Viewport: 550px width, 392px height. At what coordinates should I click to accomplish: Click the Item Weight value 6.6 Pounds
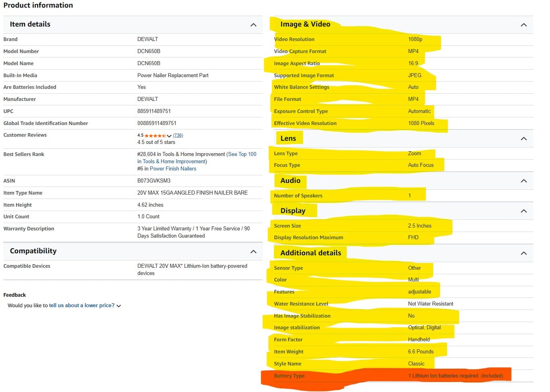(421, 352)
